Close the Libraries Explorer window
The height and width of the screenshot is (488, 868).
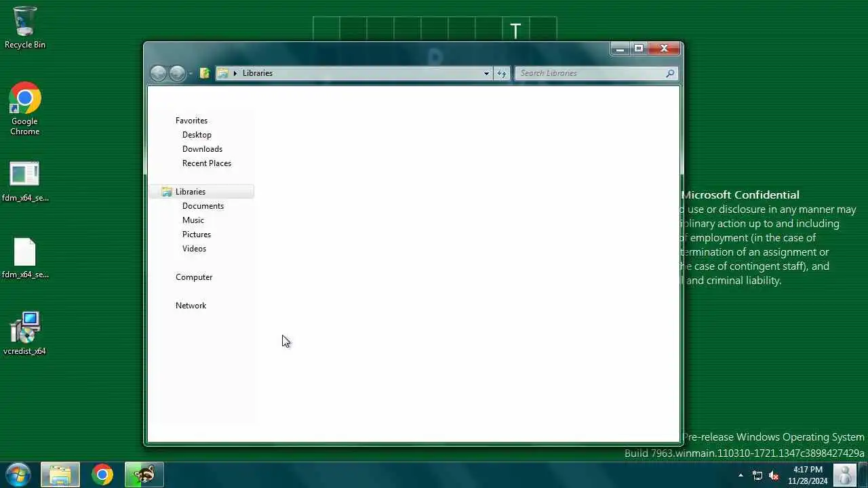pyautogui.click(x=664, y=49)
